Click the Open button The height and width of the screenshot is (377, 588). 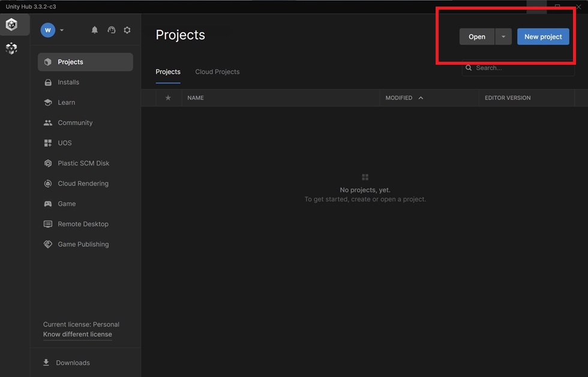(x=477, y=37)
